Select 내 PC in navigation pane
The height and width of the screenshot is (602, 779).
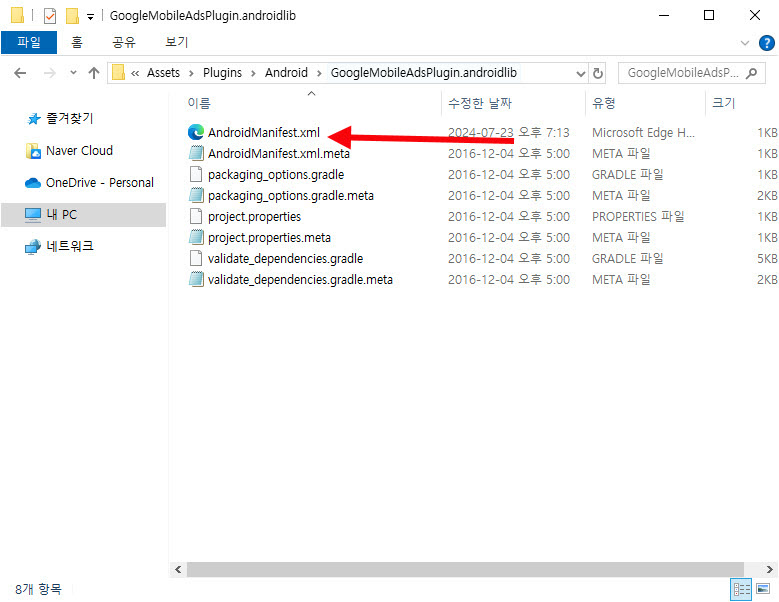83,215
